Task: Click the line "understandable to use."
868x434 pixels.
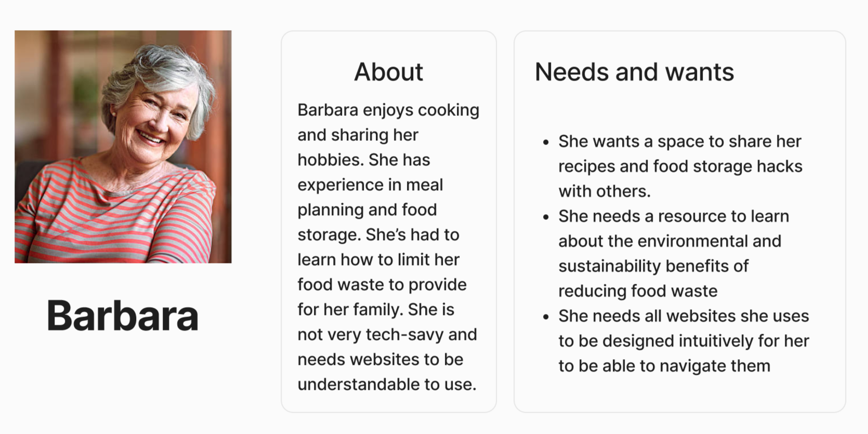Action: 387,385
